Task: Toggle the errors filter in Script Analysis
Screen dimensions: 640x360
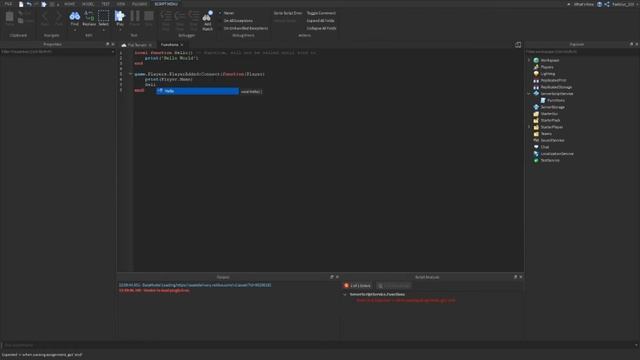Action: pyautogui.click(x=357, y=286)
